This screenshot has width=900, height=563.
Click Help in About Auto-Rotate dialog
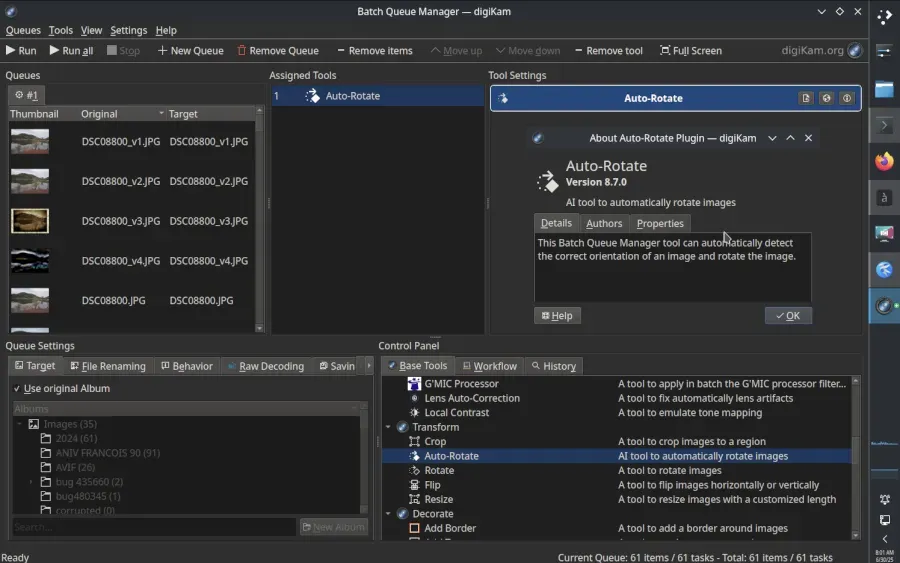coord(557,316)
